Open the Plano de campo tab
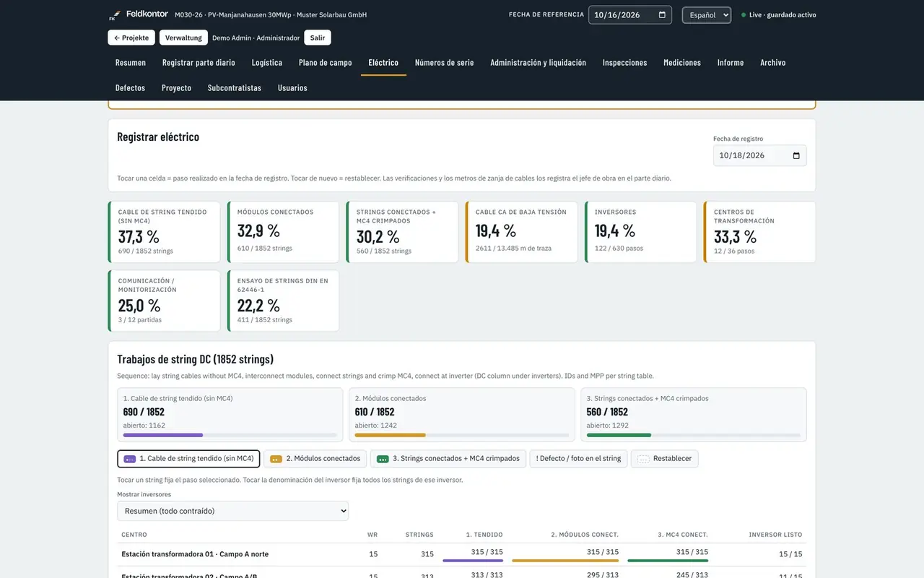The width and height of the screenshot is (924, 578). tap(326, 63)
